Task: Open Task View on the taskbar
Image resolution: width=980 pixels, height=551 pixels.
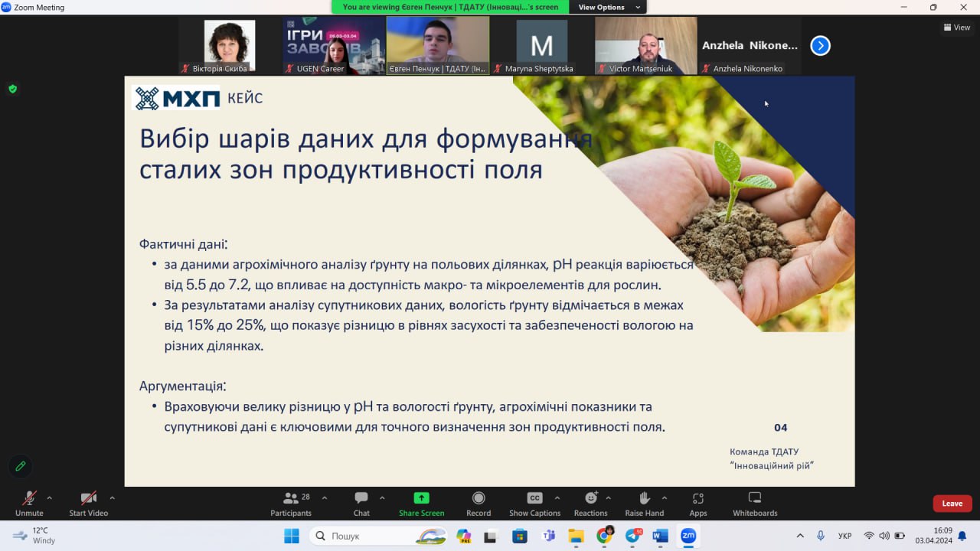Action: point(490,536)
